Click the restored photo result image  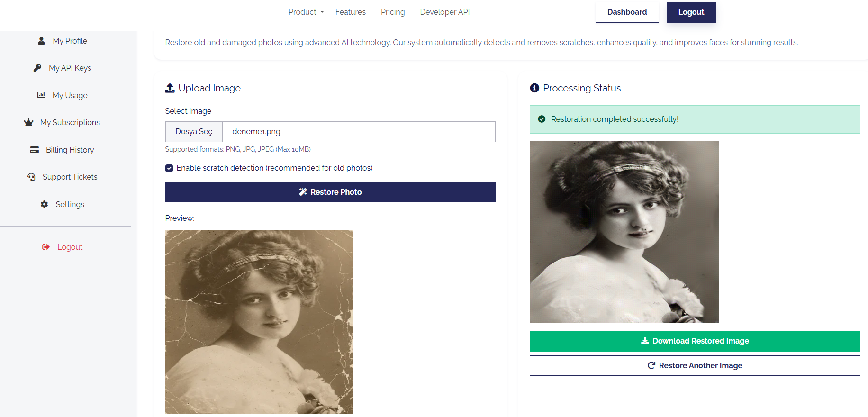pyautogui.click(x=624, y=232)
